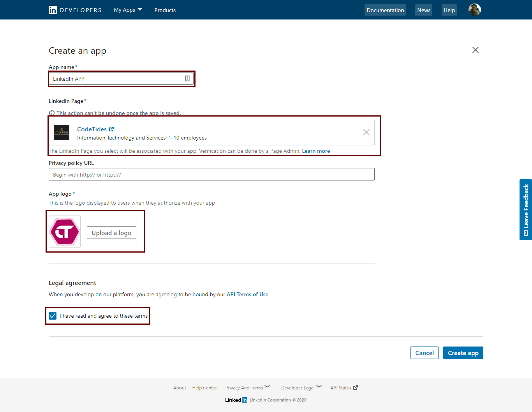Click the Leave Feedback side tab

tap(526, 210)
